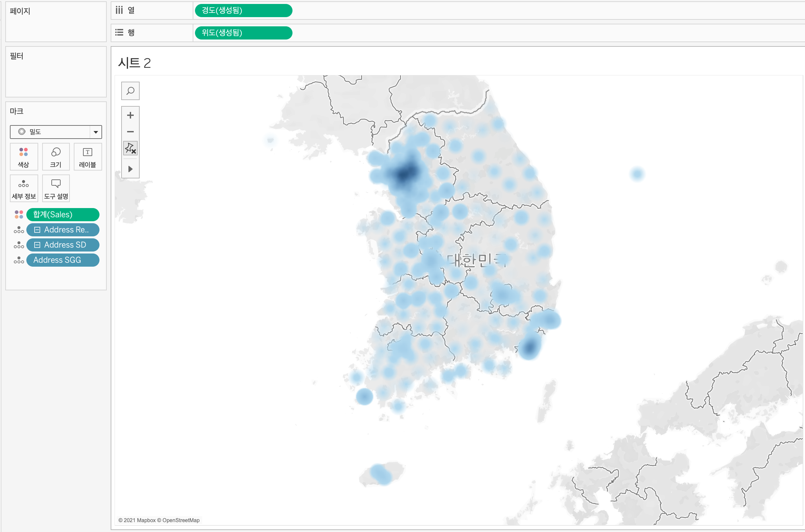Viewport: 805px width, 532px height.
Task: Open the 레이블 label card
Action: [x=88, y=157]
